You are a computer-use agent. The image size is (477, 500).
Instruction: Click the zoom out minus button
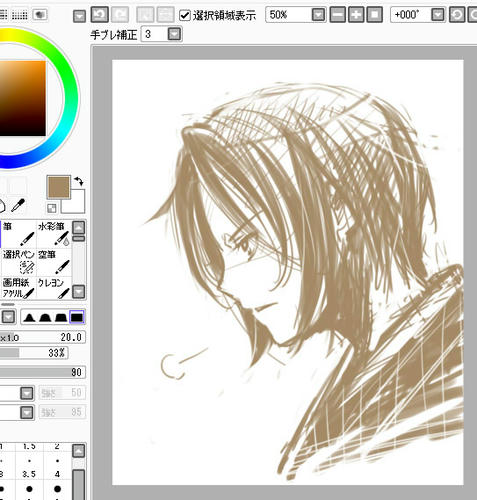click(x=338, y=15)
